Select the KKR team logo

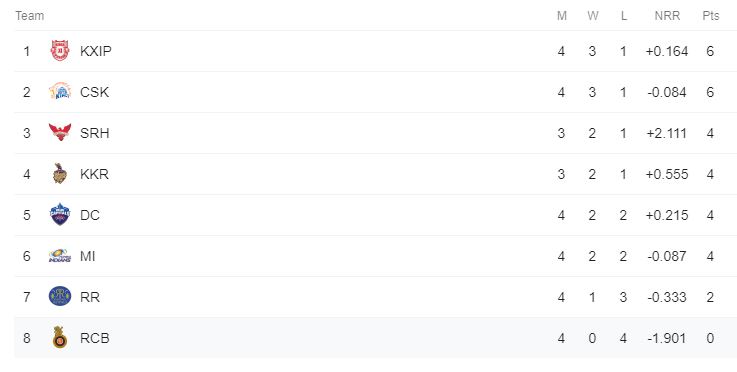click(x=60, y=174)
